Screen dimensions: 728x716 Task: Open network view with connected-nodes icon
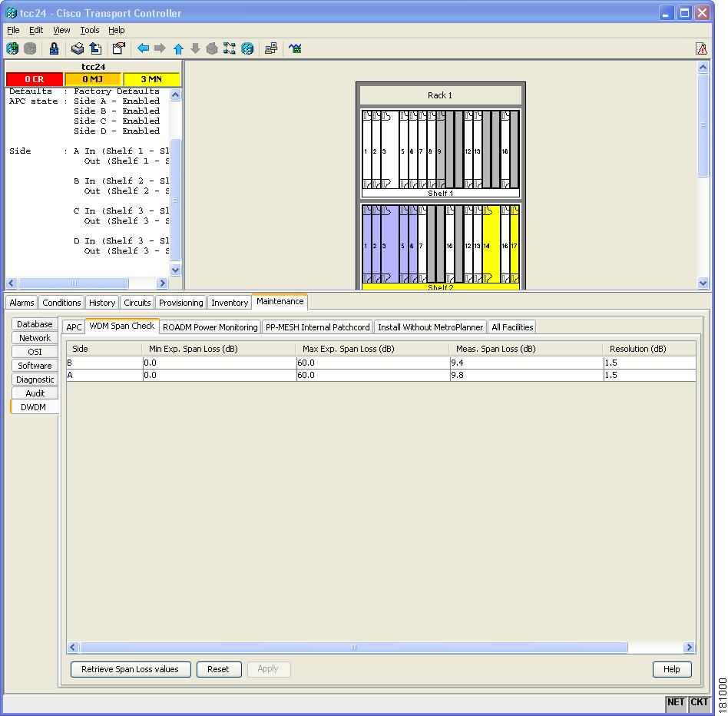[230, 48]
